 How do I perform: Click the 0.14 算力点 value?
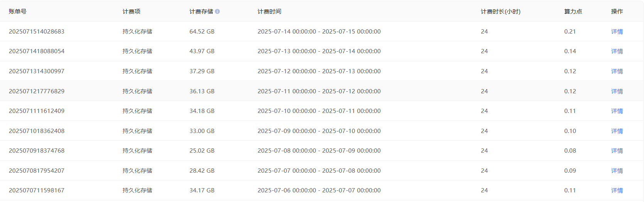coord(570,51)
